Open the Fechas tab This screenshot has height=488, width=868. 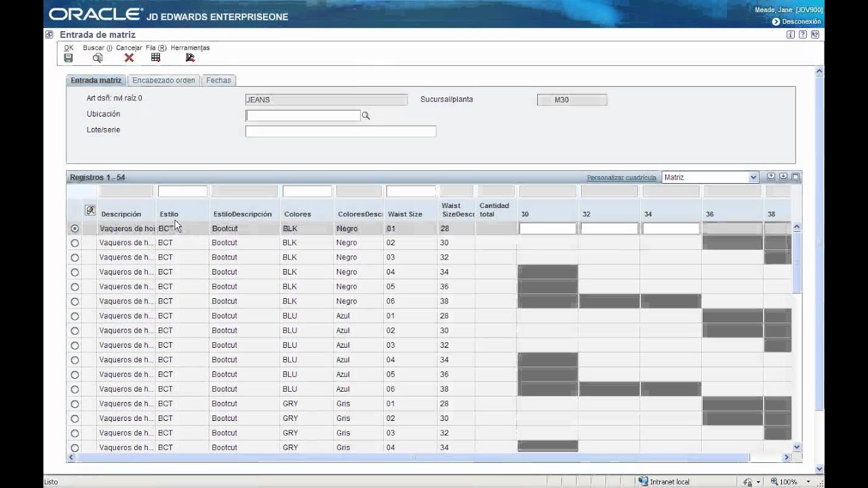point(218,80)
